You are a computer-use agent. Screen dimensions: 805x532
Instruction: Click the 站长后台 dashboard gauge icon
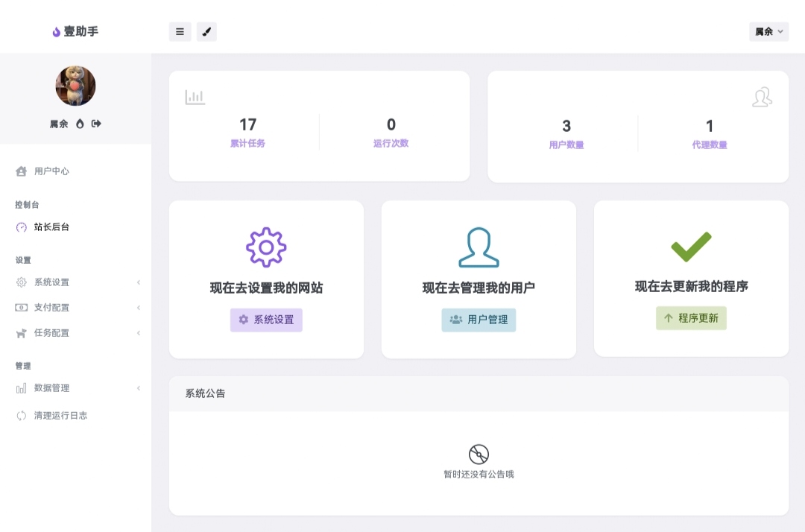coord(20,227)
